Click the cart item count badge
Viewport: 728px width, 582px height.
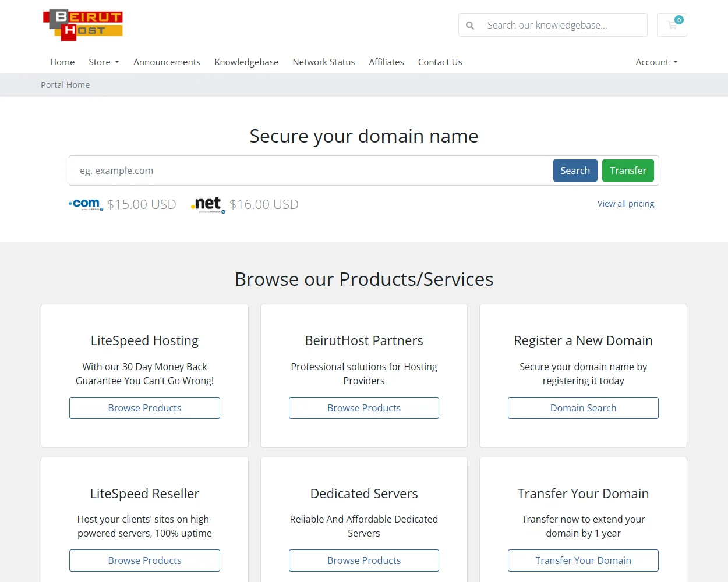[679, 20]
